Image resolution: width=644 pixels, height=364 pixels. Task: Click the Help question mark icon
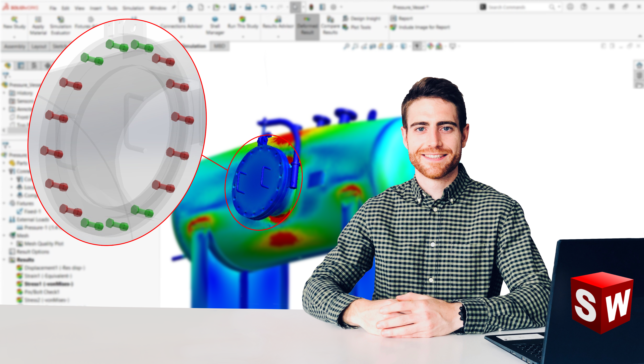pos(584,7)
